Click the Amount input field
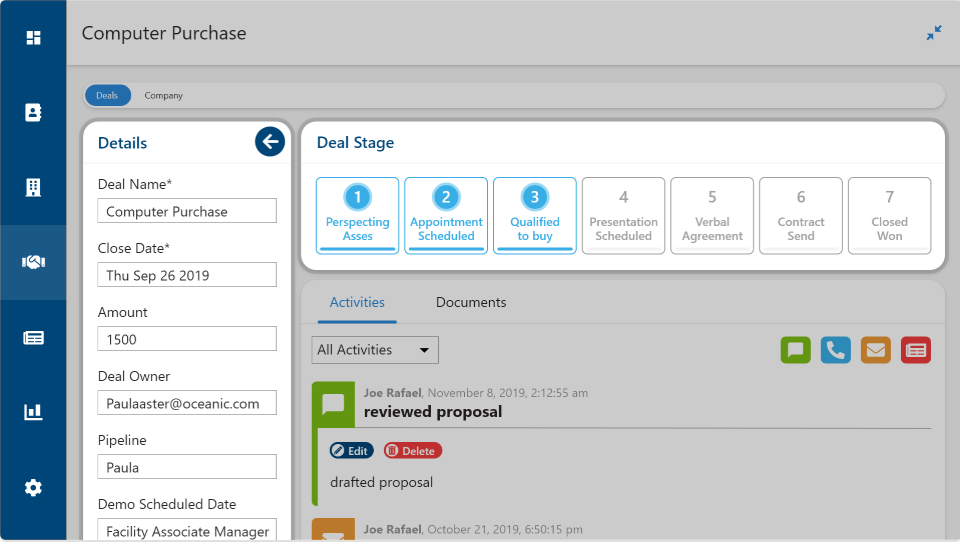960x542 pixels. coord(187,339)
